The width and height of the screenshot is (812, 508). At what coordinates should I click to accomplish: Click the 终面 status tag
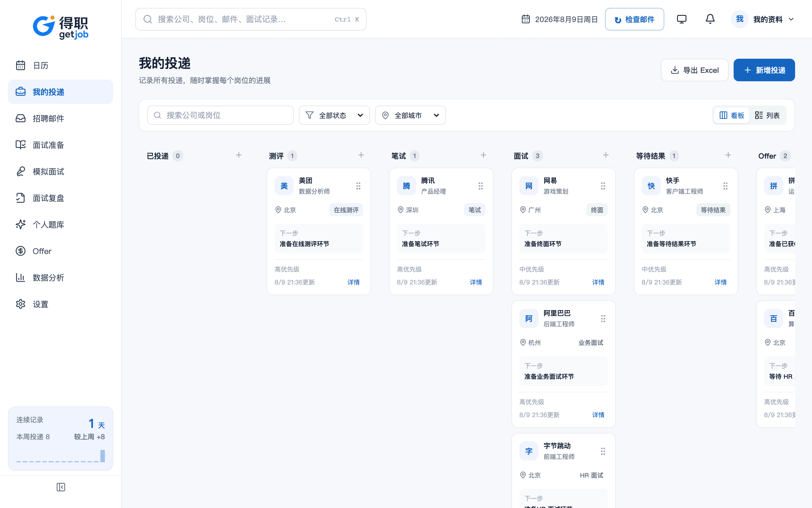pyautogui.click(x=597, y=210)
